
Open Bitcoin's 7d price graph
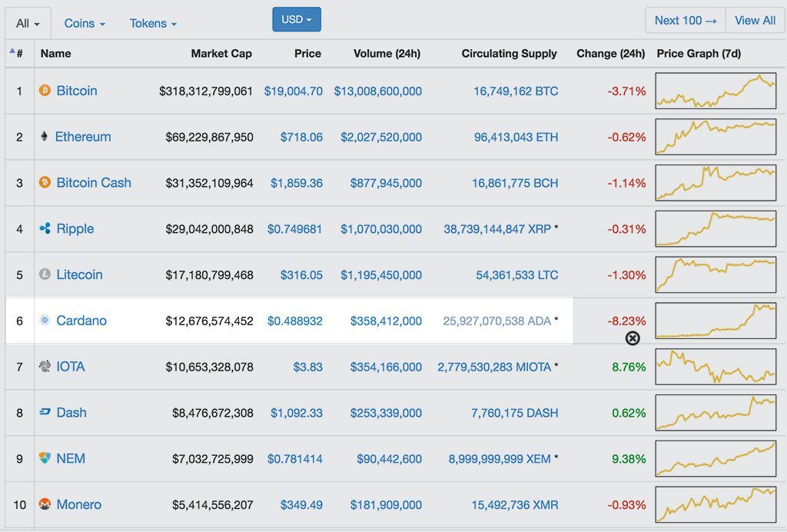coord(716,91)
